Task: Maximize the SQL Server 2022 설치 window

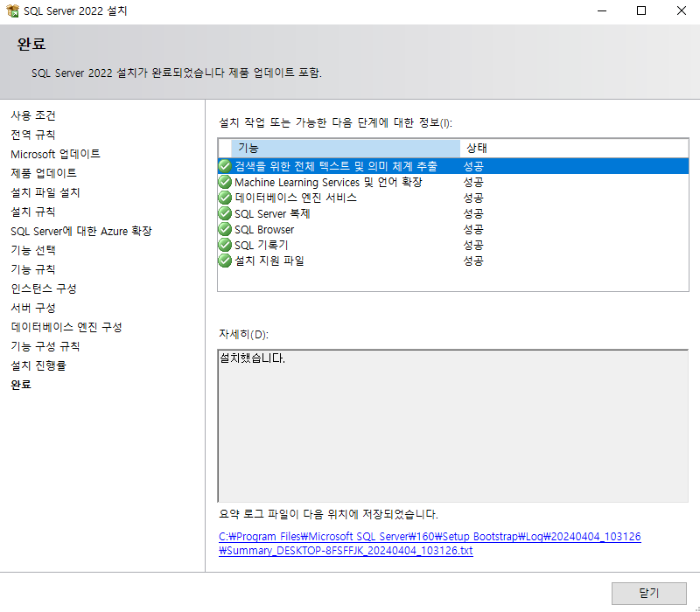Action: [641, 10]
